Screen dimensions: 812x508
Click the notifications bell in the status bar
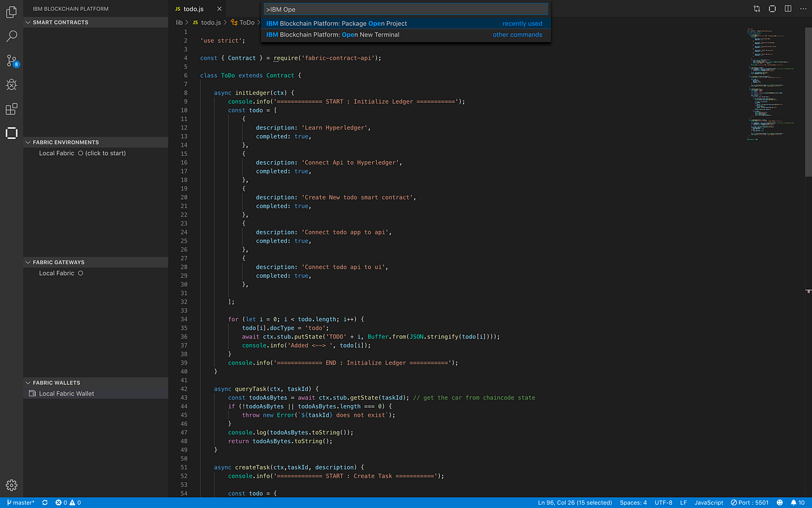pos(794,502)
